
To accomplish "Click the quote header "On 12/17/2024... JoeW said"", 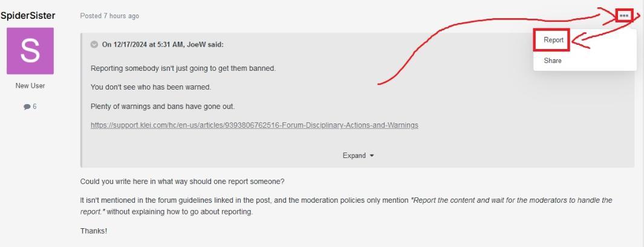I will point(163,44).
